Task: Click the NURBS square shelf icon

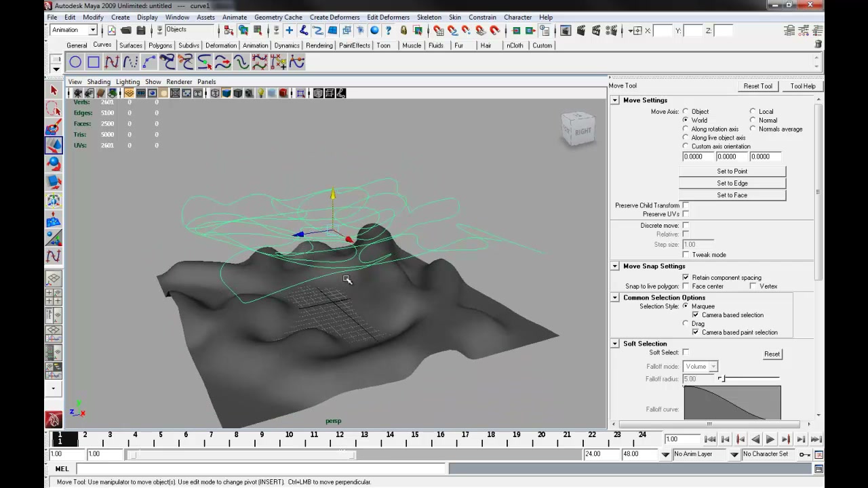Action: coord(94,62)
